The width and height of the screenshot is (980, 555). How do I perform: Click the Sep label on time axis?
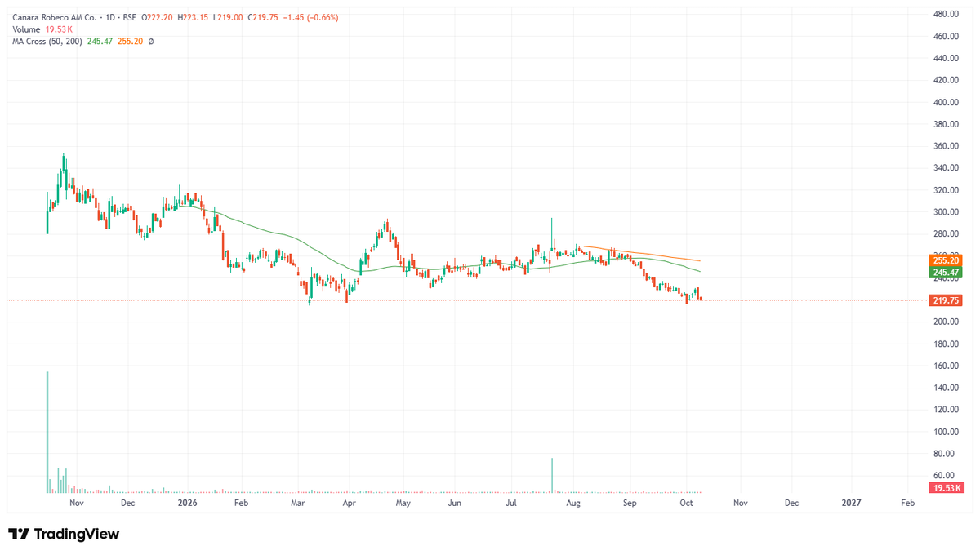pos(630,504)
